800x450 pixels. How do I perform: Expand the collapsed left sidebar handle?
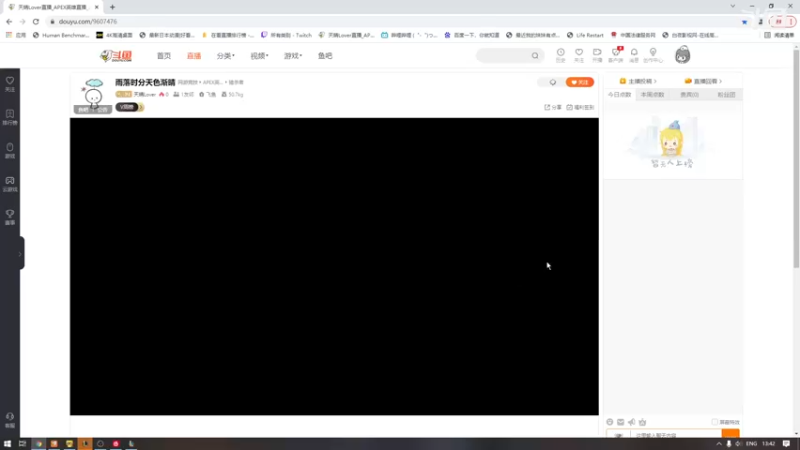coord(21,253)
